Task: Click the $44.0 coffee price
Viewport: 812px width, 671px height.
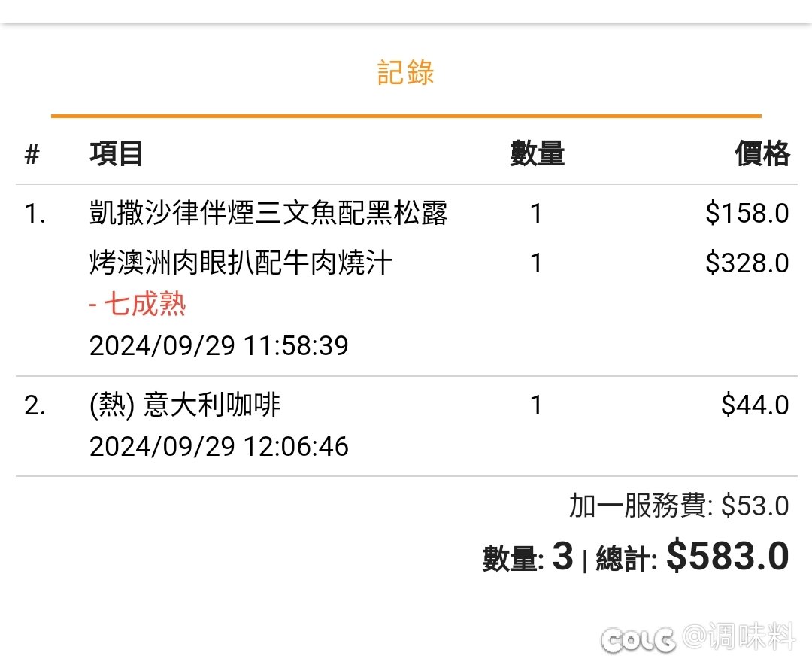Action: coord(755,405)
